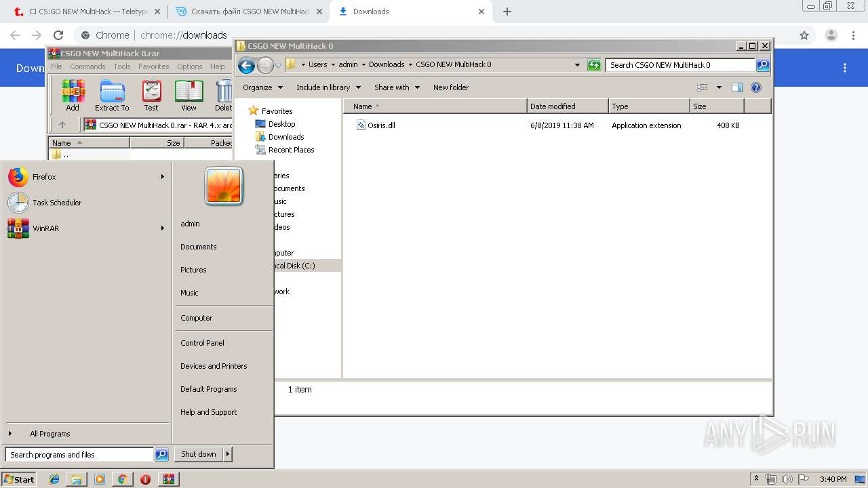Open Default Programs in Start menu

click(208, 389)
